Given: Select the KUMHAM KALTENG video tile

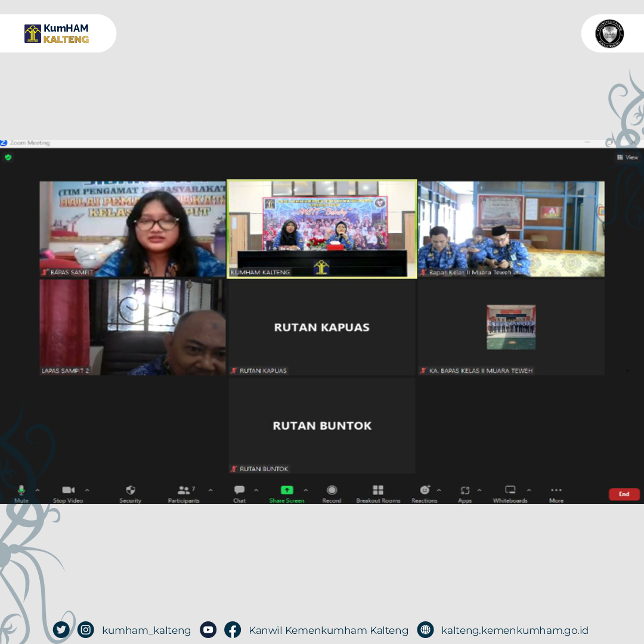Looking at the screenshot, I should pos(322,229).
